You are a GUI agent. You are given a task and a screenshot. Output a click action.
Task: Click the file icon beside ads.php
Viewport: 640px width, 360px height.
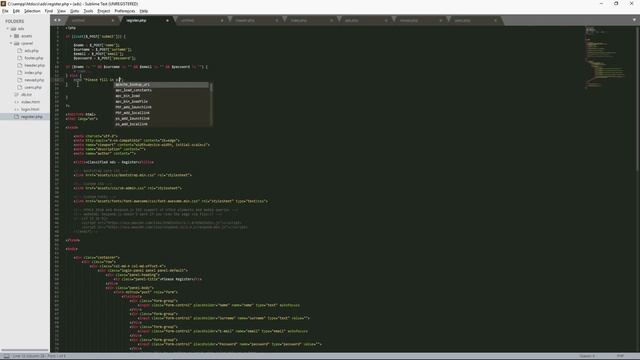(x=20, y=51)
